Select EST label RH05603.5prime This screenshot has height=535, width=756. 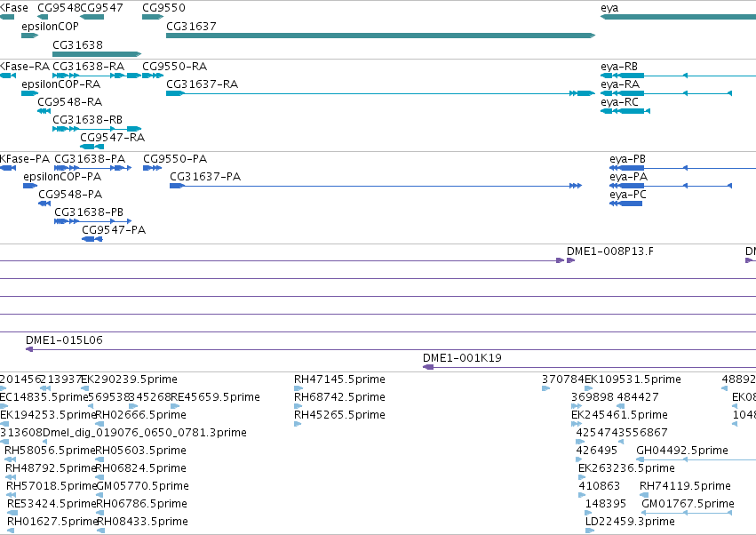pos(140,450)
